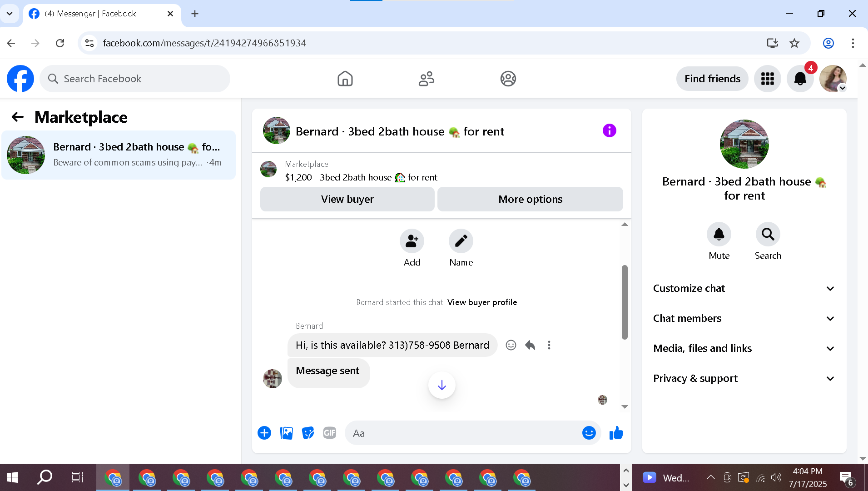Install app icon in address bar
This screenshot has height=491, width=868.
click(773, 43)
